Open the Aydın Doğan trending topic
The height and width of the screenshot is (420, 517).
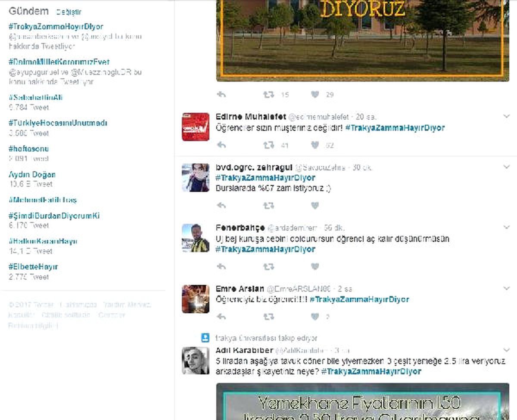(x=32, y=175)
